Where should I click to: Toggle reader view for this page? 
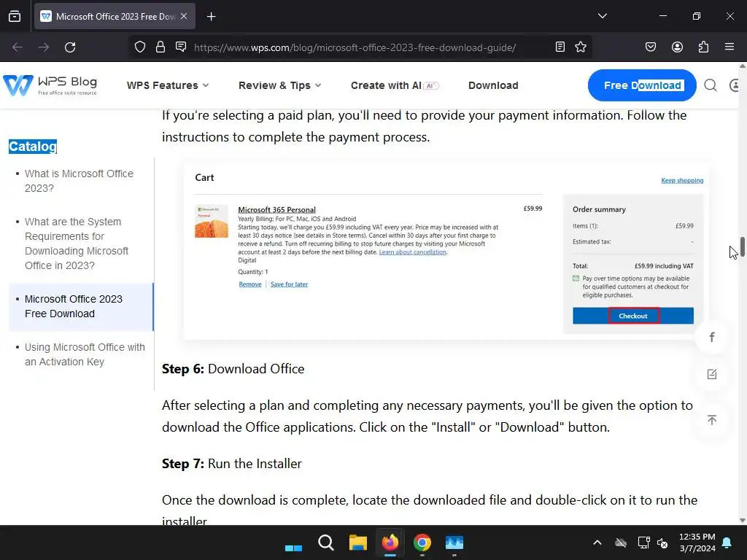pos(560,47)
